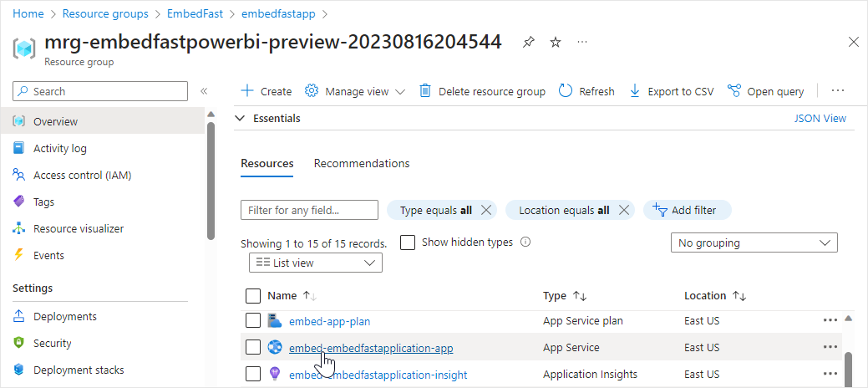Open the No grouping dropdown
The image size is (868, 388).
[754, 242]
